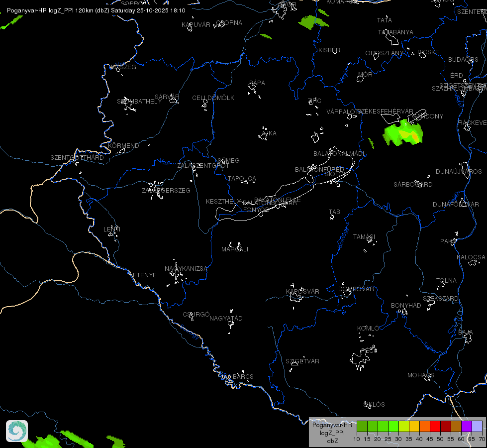Click the TATABÁNYA city label
Screen dimensions: 487x448
[x=395, y=32]
